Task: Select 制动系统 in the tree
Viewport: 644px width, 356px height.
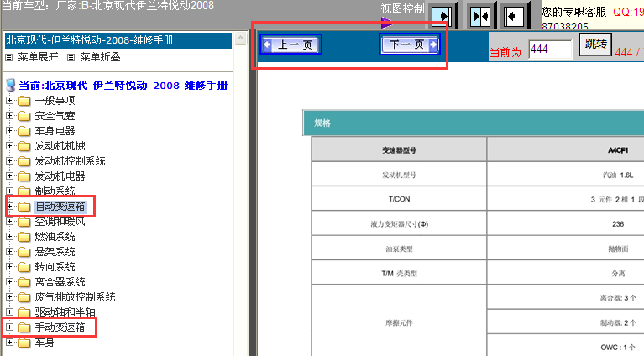Action: pos(55,191)
